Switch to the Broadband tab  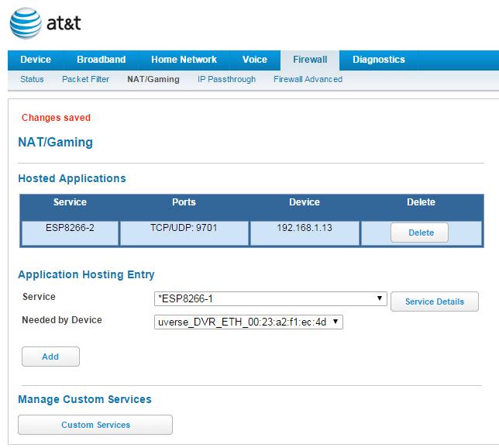tap(102, 60)
